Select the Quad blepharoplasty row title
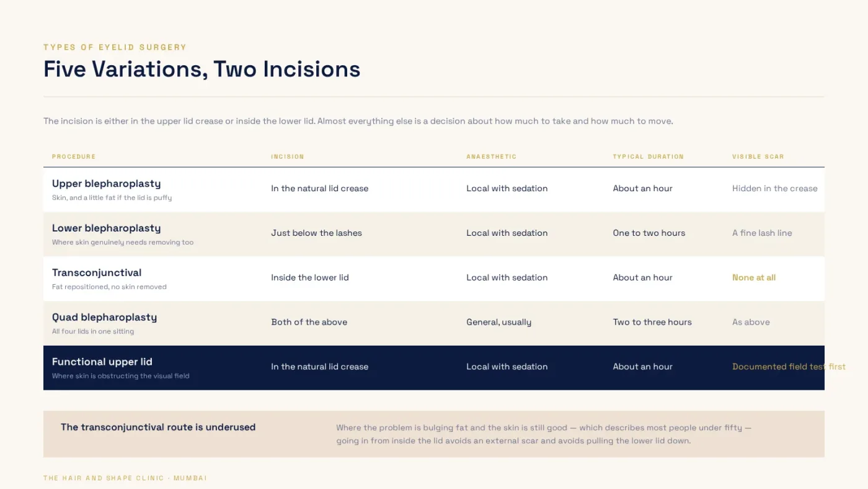Image resolution: width=868 pixels, height=489 pixels. pos(104,317)
